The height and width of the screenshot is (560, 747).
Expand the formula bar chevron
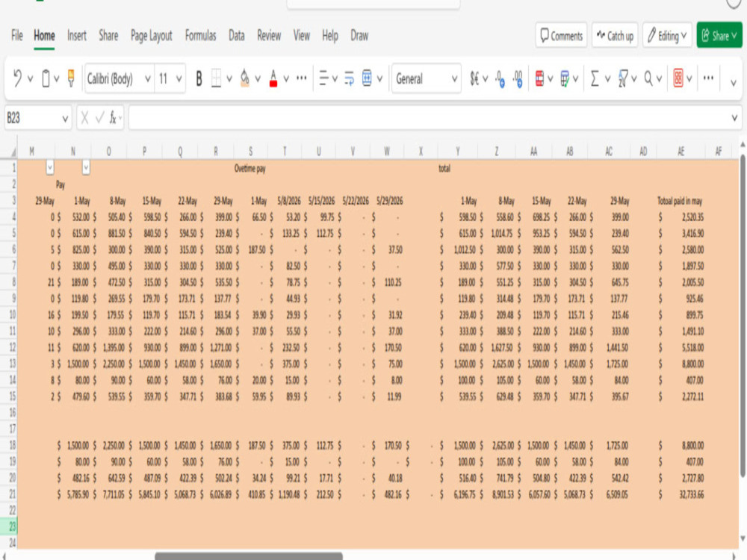pos(734,118)
